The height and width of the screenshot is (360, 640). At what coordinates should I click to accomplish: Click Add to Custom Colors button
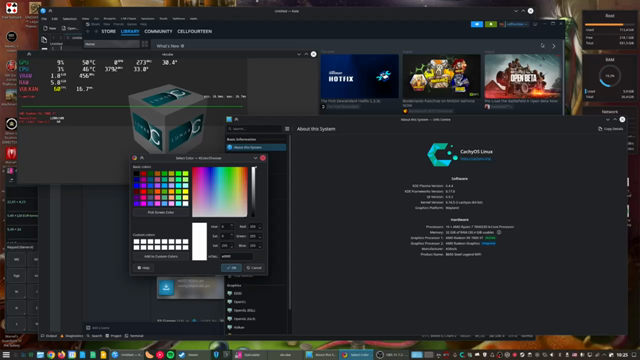(x=161, y=256)
